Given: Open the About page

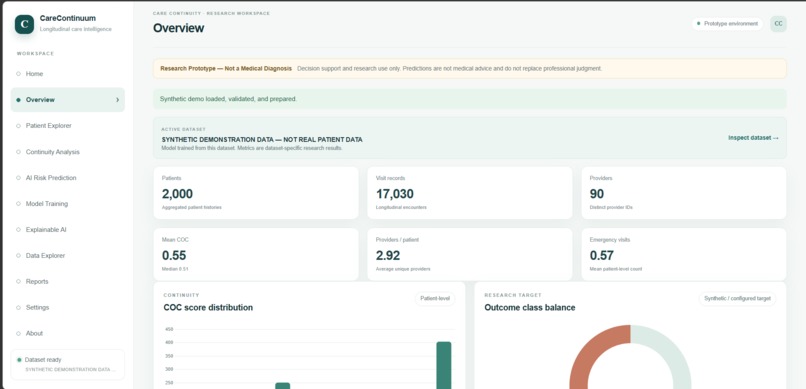Looking at the screenshot, I should tap(68, 334).
